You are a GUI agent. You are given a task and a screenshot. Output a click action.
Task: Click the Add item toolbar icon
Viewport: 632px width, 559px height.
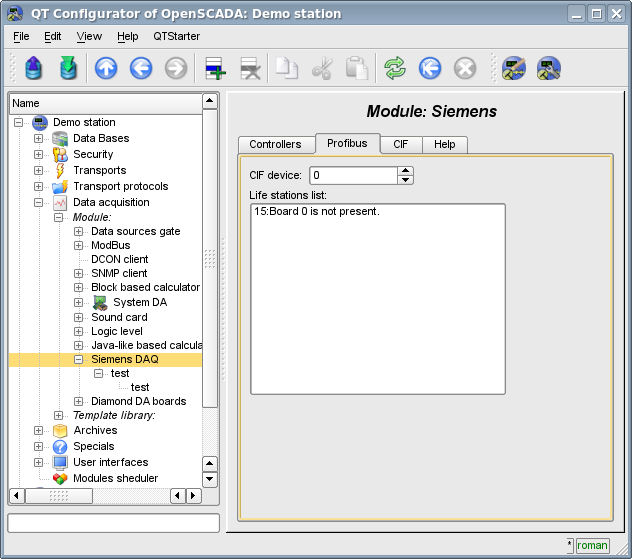(x=215, y=68)
